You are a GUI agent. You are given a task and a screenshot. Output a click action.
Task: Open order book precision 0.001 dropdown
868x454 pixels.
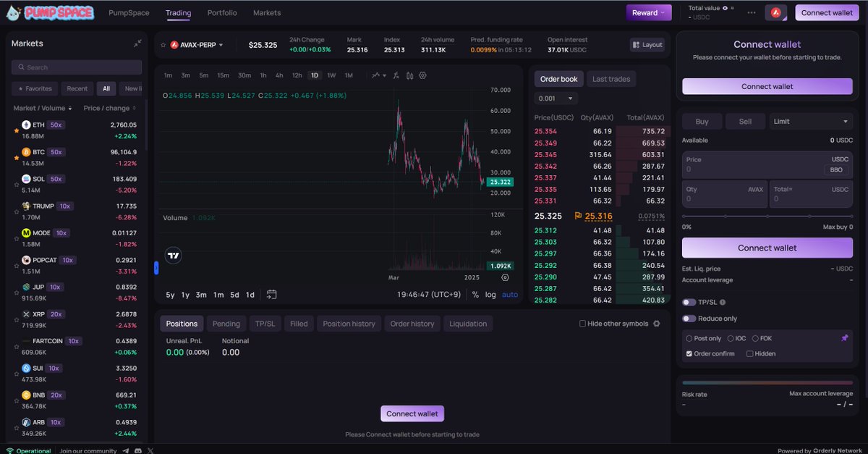point(556,98)
